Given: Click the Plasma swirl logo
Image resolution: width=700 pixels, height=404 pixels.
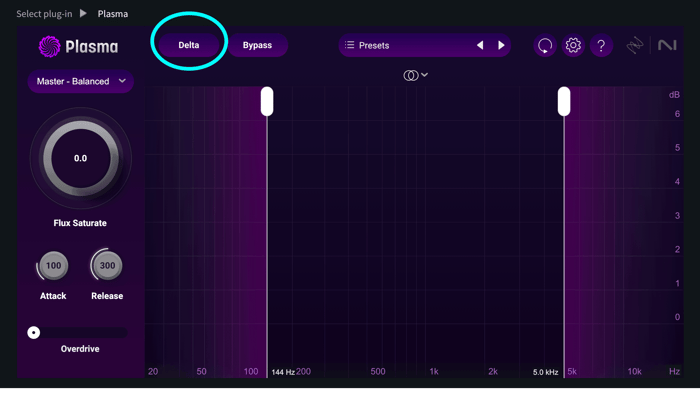Looking at the screenshot, I should tap(49, 46).
